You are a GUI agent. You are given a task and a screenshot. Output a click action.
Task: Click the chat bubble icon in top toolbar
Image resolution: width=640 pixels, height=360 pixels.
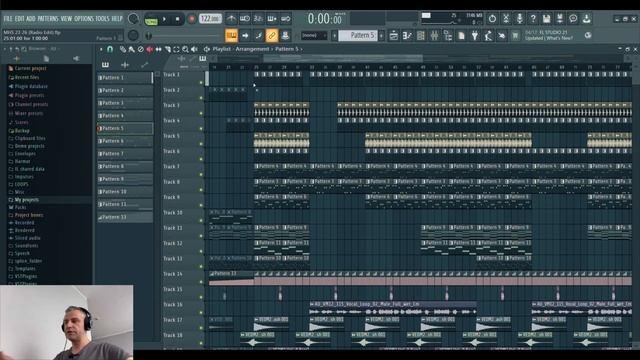(573, 18)
